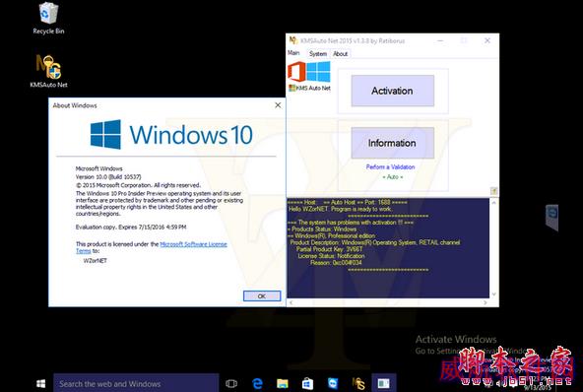Click the Reason error code log line
Image resolution: width=583 pixels, height=392 pixels.
pyautogui.click(x=336, y=263)
